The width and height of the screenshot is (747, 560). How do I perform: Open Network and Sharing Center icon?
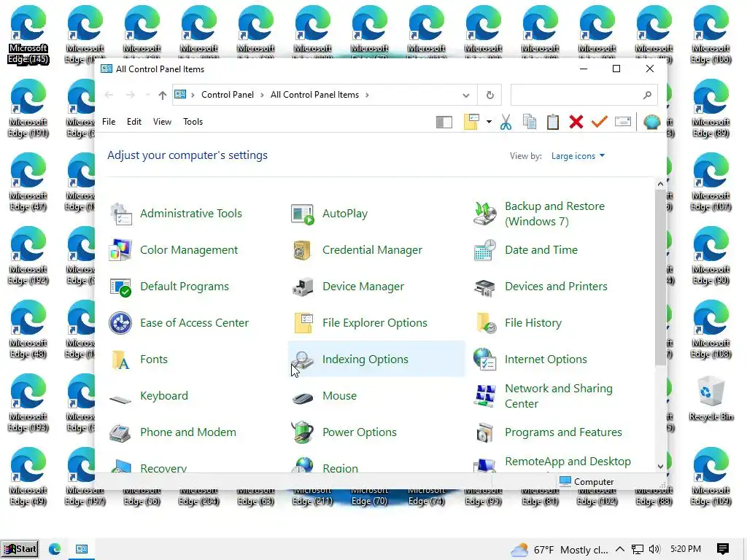485,396
